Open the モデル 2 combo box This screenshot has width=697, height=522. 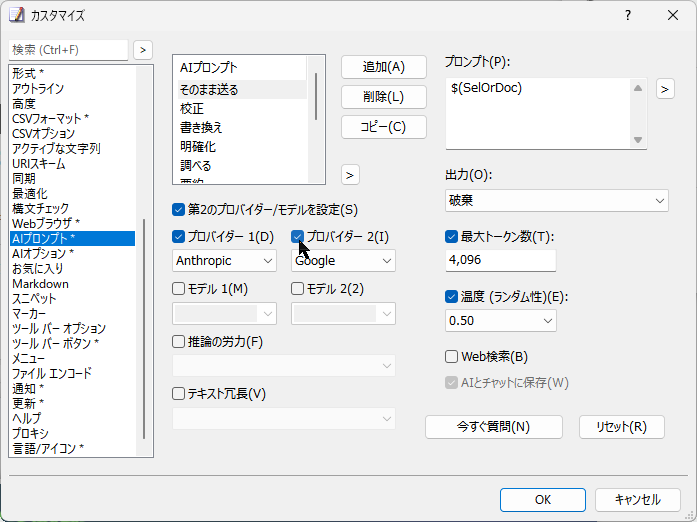tap(343, 313)
